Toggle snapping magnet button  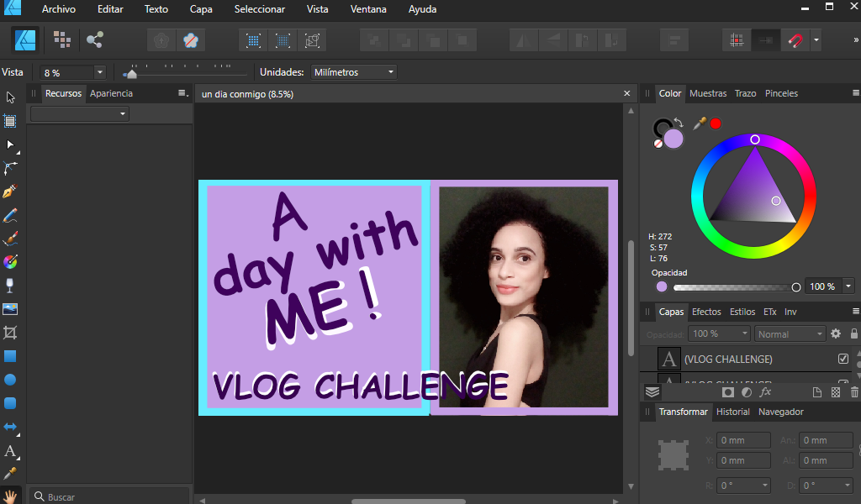coord(795,40)
